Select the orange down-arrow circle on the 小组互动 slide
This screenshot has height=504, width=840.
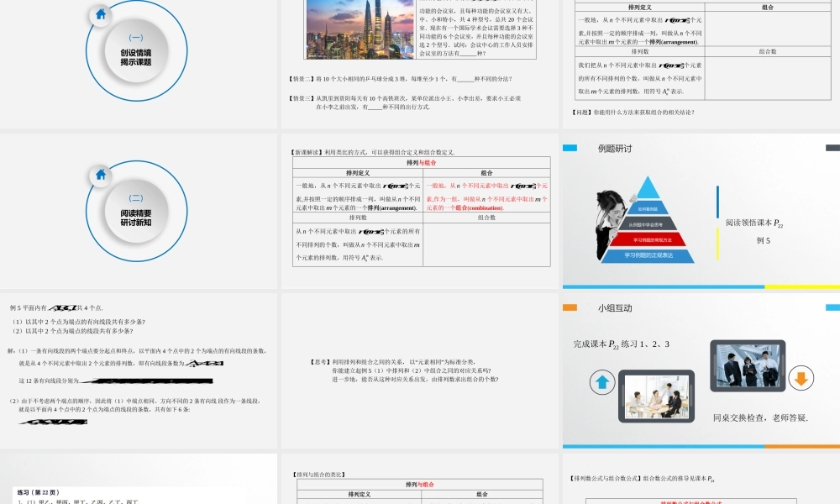point(801,379)
